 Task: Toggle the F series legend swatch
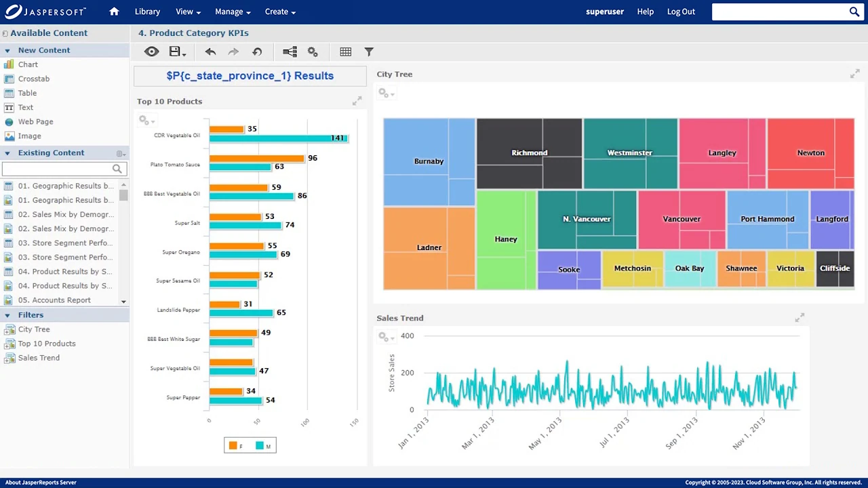pos(233,445)
